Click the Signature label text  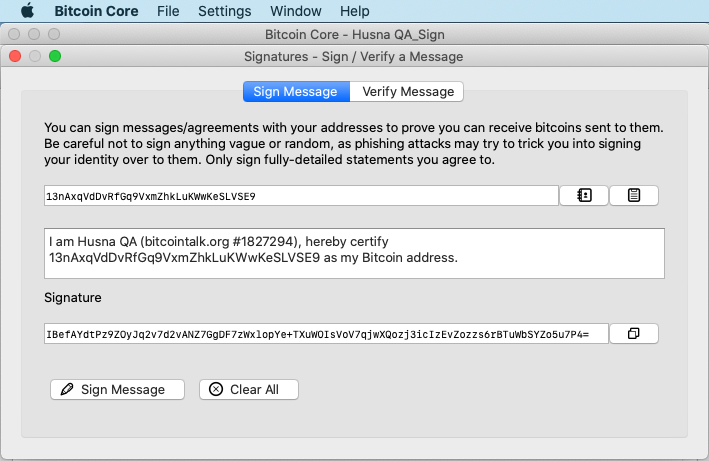tap(73, 297)
